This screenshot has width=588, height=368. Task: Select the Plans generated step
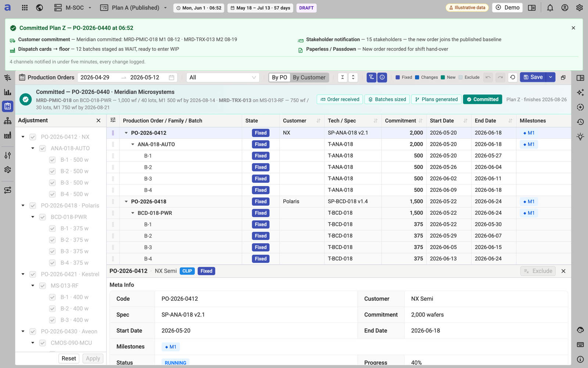(x=436, y=99)
